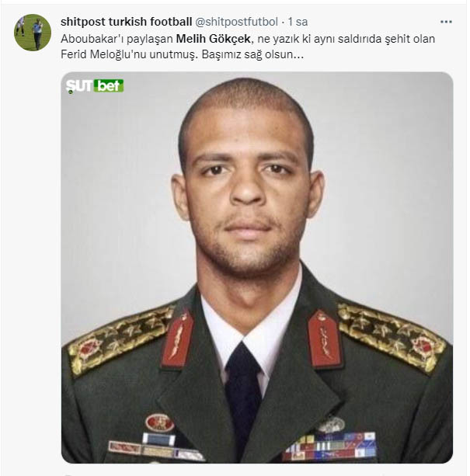This screenshot has height=476, width=470.
Task: Click the SUTbet logo watermark
Action: [x=95, y=85]
